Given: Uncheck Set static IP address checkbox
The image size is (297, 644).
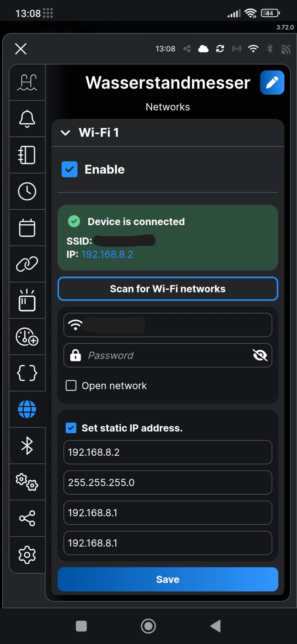Looking at the screenshot, I should 71,428.
